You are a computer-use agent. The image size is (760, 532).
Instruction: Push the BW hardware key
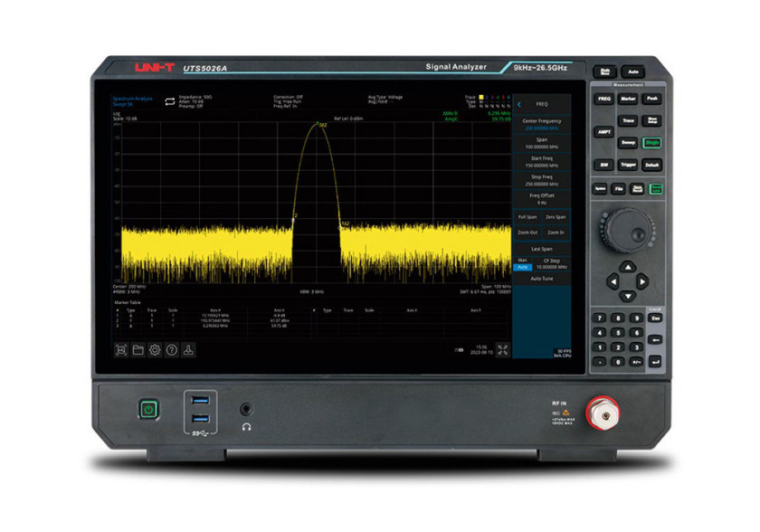coord(604,166)
